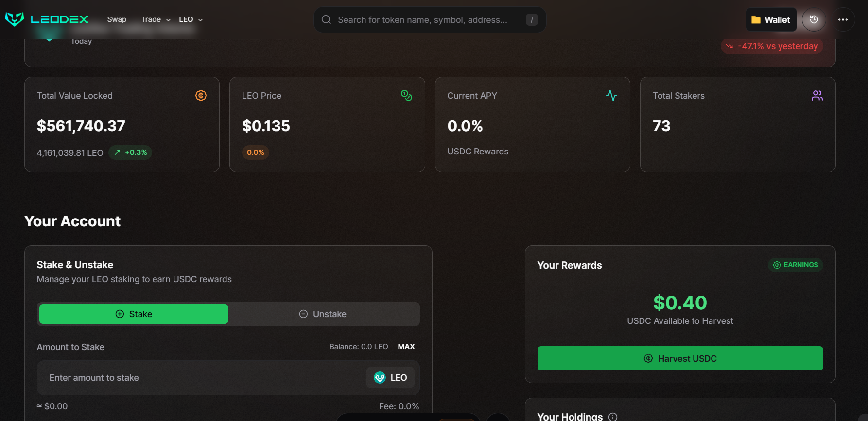Open the transaction history clock icon
This screenshot has width=868, height=421.
coord(814,20)
